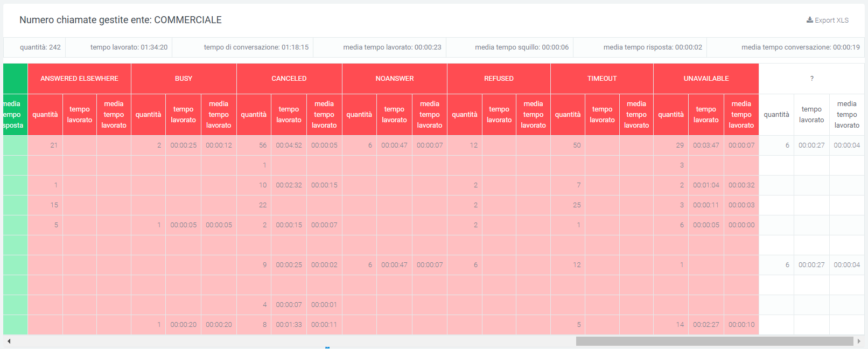The width and height of the screenshot is (868, 349).
Task: Click the quantità: 242 summary value
Action: [x=40, y=47]
